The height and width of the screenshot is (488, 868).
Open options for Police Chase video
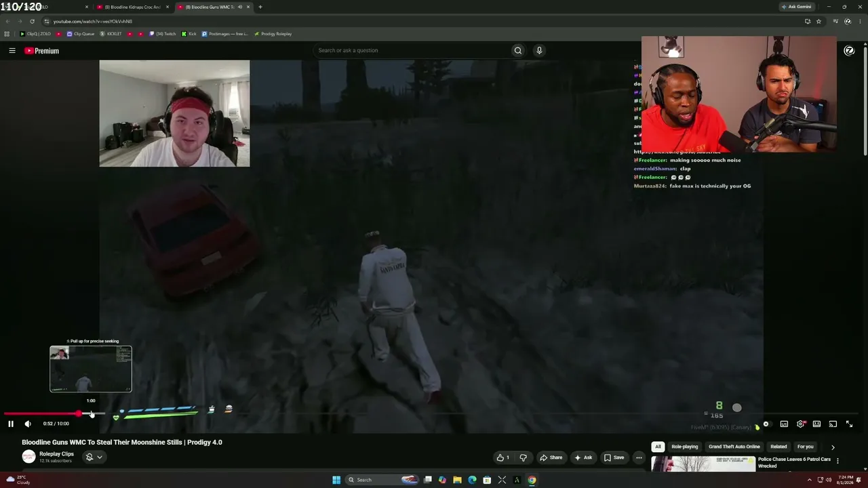pyautogui.click(x=837, y=461)
